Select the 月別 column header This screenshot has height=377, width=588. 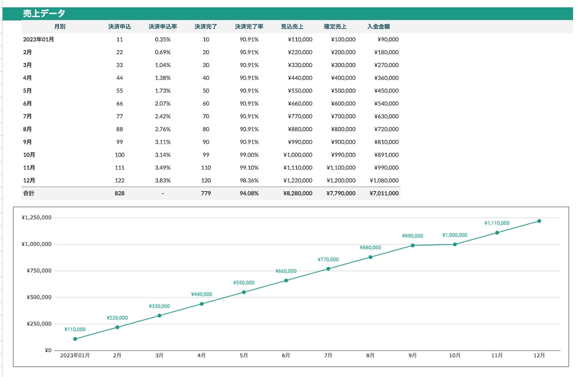(60, 27)
